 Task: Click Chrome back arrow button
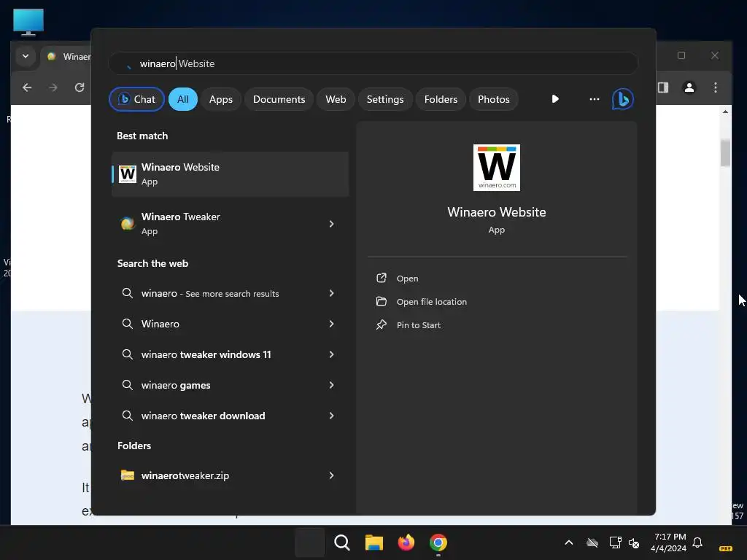tap(27, 87)
